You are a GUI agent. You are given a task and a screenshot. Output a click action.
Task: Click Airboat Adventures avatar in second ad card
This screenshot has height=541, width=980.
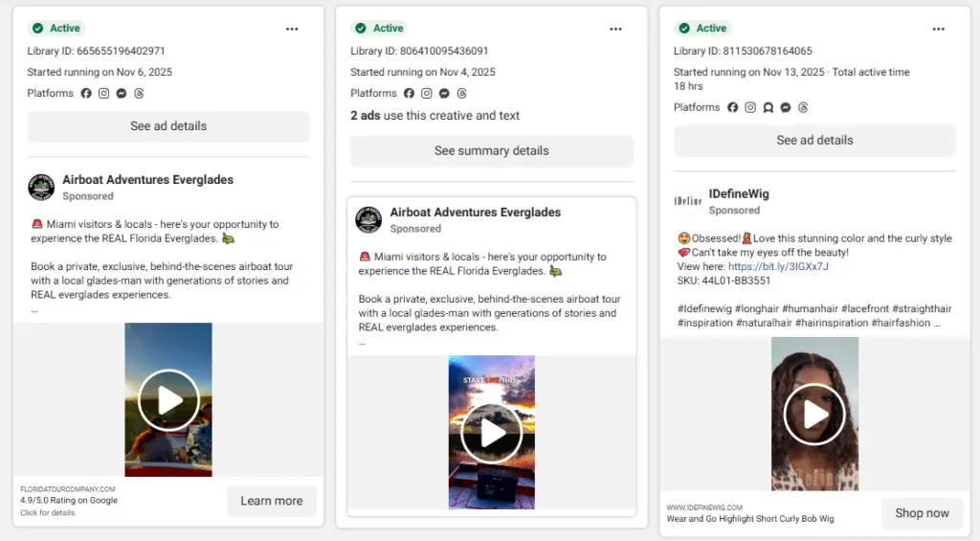tap(368, 219)
